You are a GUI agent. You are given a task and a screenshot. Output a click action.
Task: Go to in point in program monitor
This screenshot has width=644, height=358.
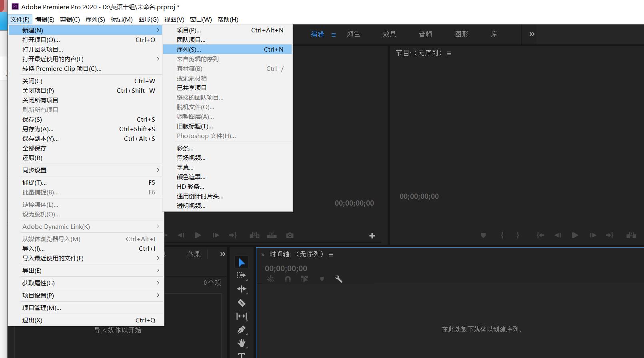tap(540, 235)
